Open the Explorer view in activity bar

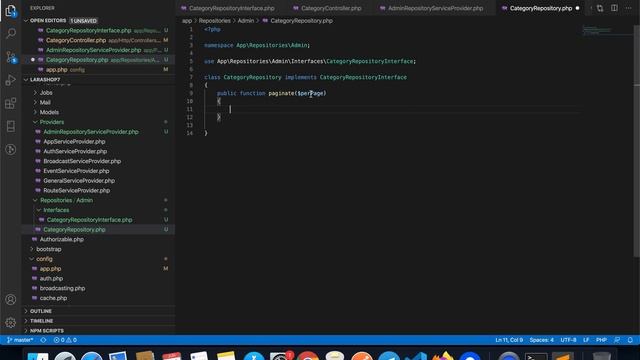(11, 11)
